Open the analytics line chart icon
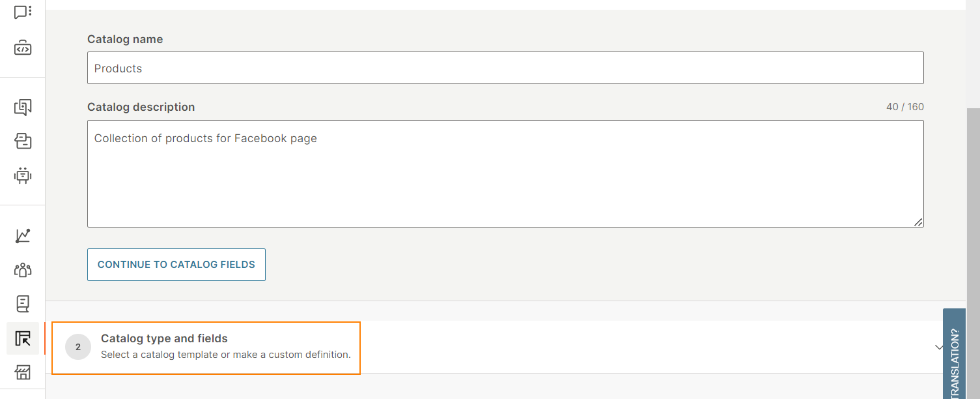 click(x=23, y=235)
